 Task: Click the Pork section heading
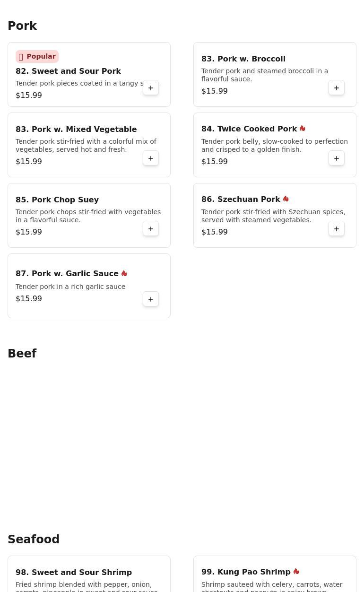coord(22,26)
